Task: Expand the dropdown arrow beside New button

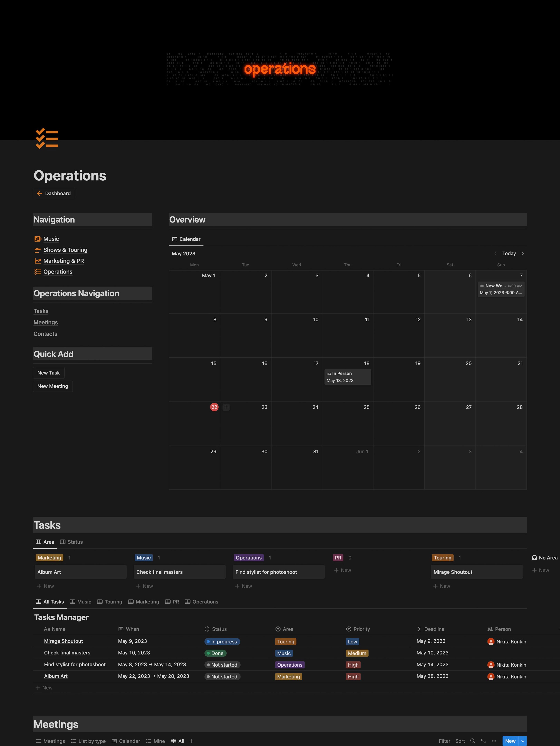Action: pyautogui.click(x=523, y=741)
